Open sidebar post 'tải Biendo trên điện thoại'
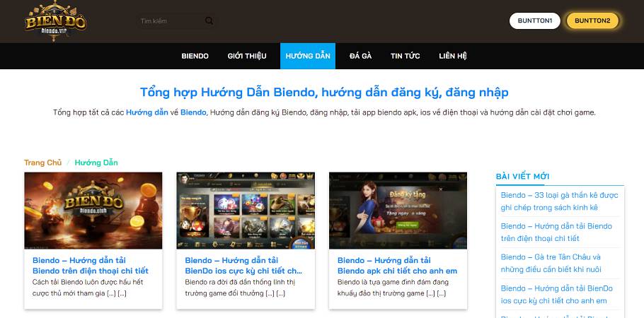The width and height of the screenshot is (644, 318). click(556, 232)
